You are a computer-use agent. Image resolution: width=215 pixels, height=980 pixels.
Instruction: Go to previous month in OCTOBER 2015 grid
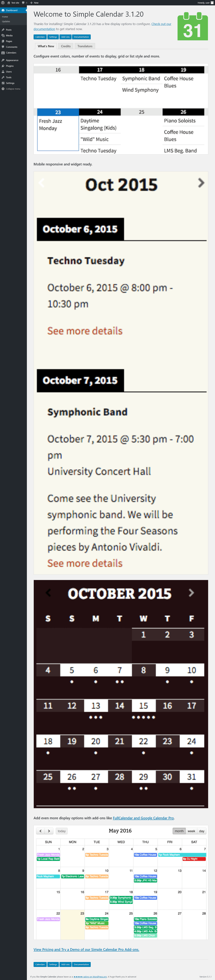coord(48,593)
